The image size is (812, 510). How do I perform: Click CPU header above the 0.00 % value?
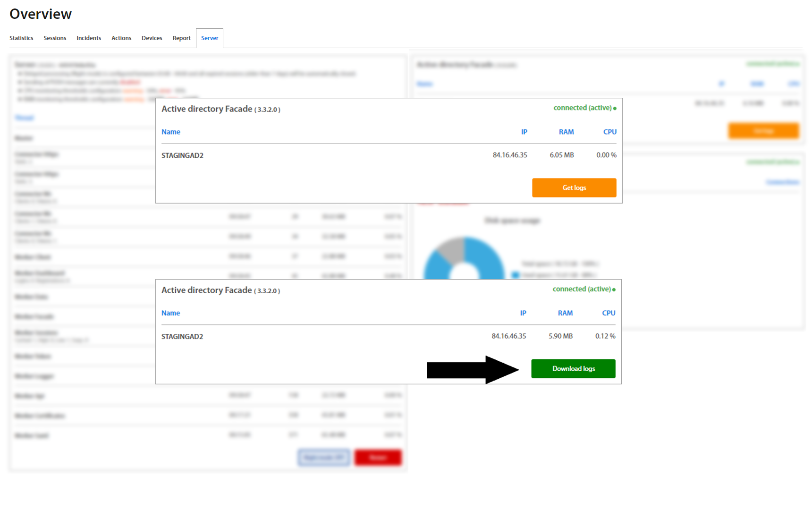[x=609, y=132]
